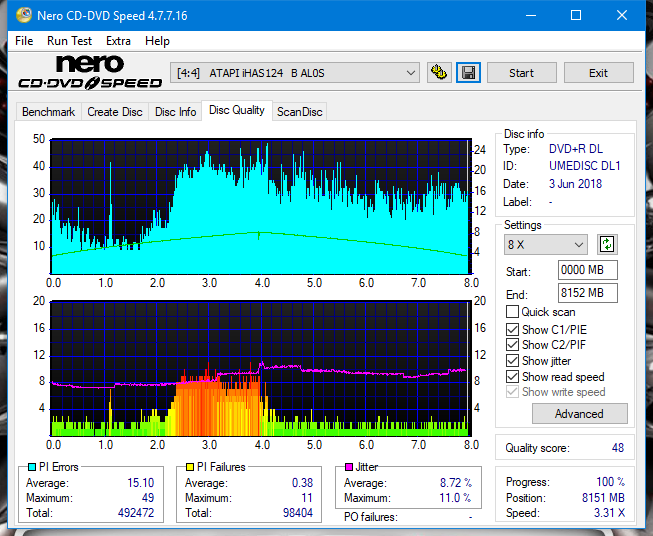Click the PI Errors graph area
653x536 pixels.
261,207
